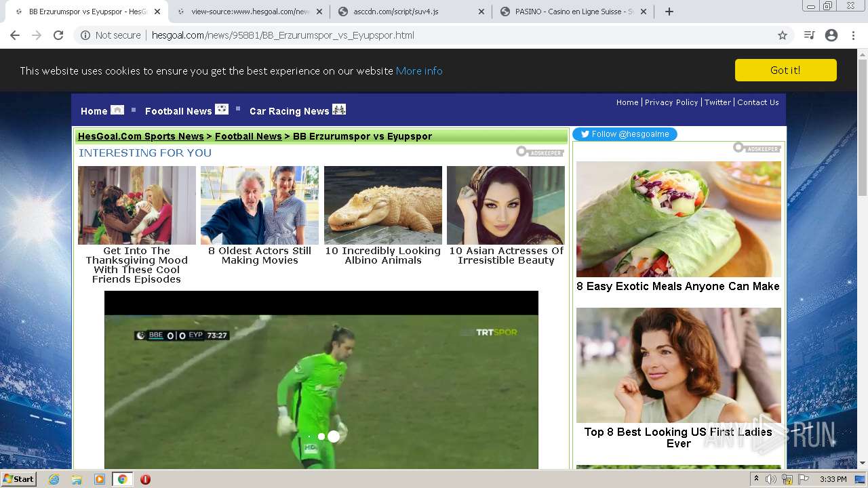Switch to the view-source:www.hesgoal.com tab

[250, 12]
